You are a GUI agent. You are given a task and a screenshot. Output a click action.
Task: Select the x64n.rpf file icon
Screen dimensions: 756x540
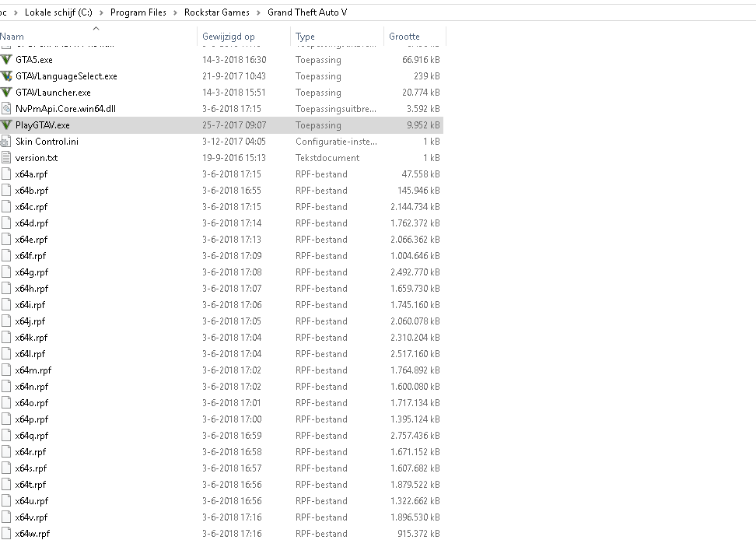click(6, 387)
